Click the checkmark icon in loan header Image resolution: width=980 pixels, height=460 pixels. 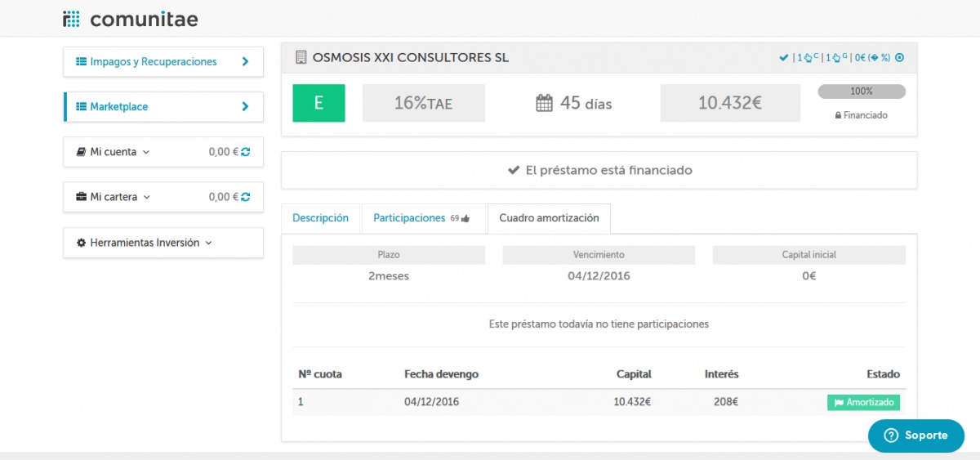coord(784,58)
